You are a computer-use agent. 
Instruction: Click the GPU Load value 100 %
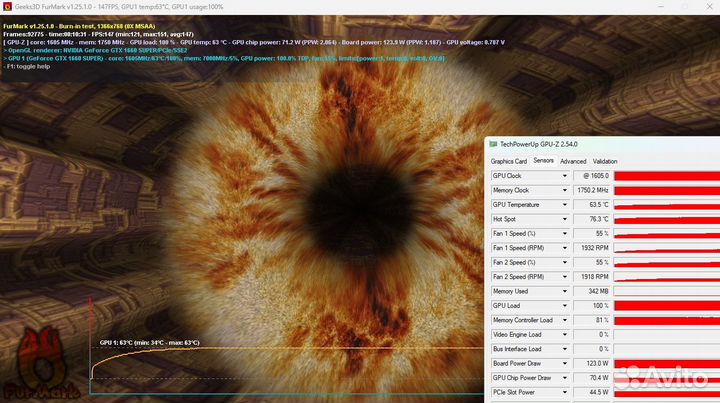click(x=592, y=306)
